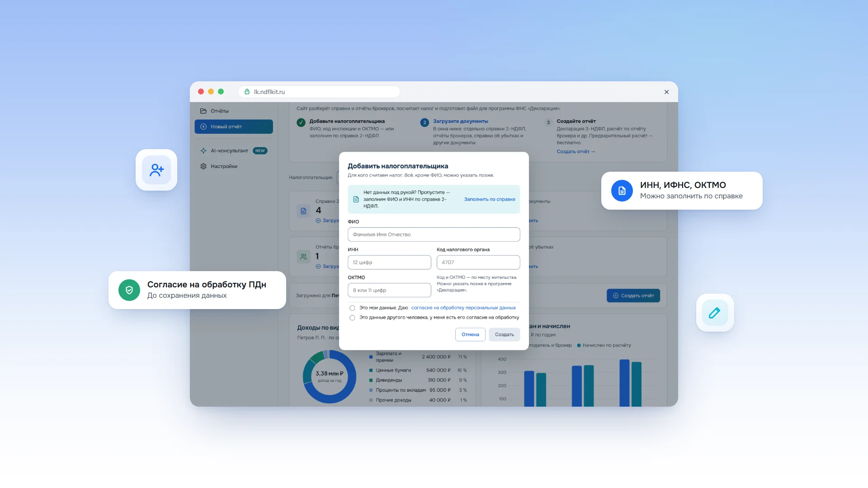
Task: Click the green checkmark step icon
Action: coord(301,122)
